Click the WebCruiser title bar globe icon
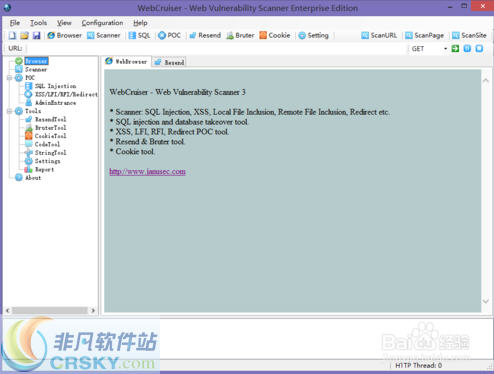Screen dimensions: 494x374 pyautogui.click(x=7, y=7)
